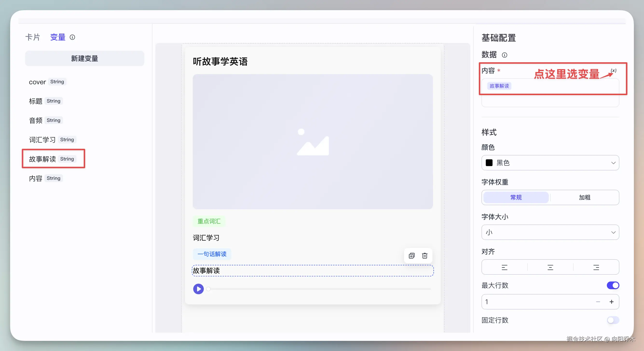
Task: Click info icon next to 变量 tab
Action: (x=72, y=37)
